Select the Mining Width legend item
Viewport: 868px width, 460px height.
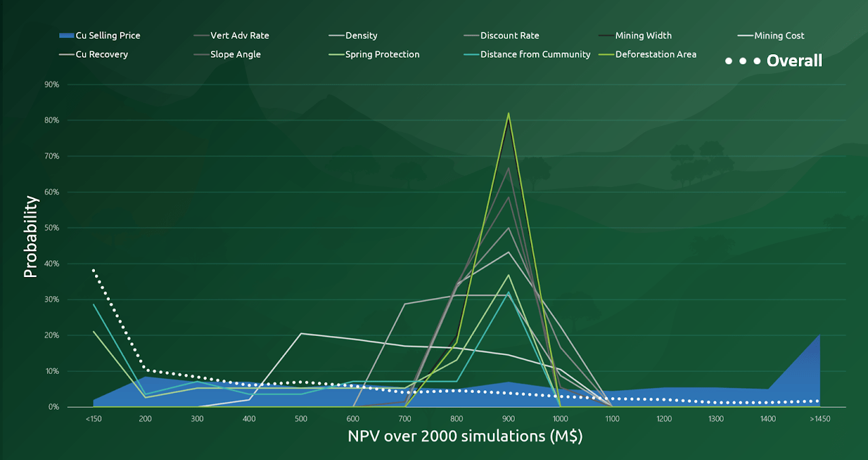tap(643, 35)
